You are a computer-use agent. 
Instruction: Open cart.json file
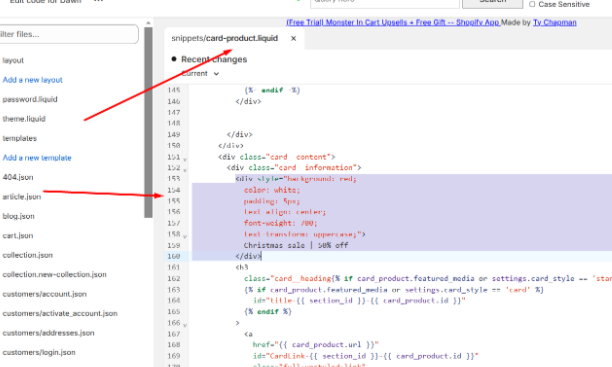click(x=18, y=236)
